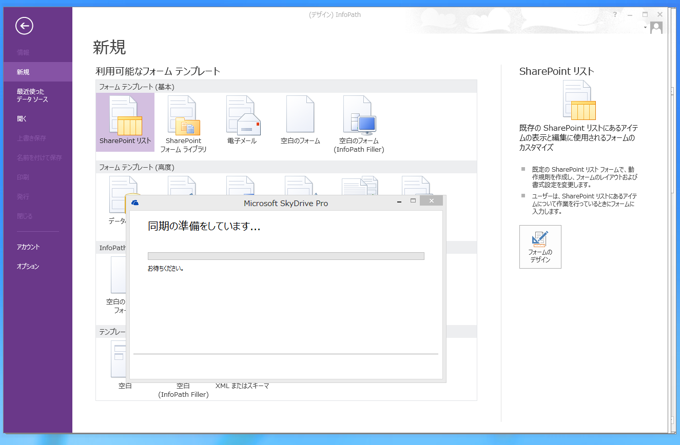Minimize the InfoPath main window

point(630,14)
